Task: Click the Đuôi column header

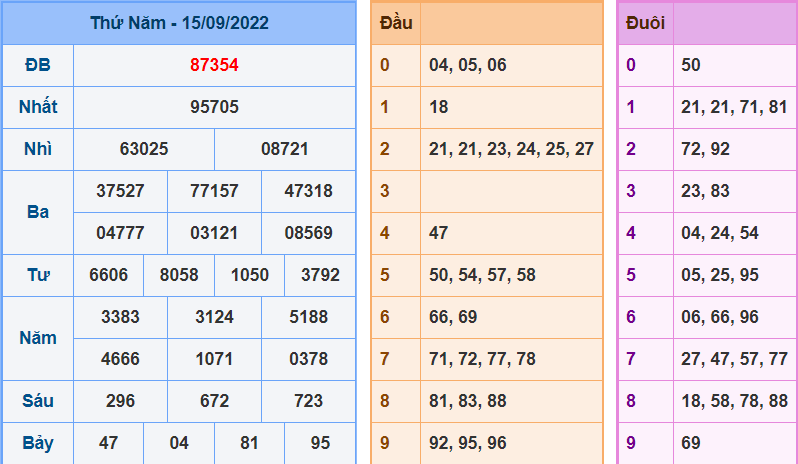Action: coord(645,23)
